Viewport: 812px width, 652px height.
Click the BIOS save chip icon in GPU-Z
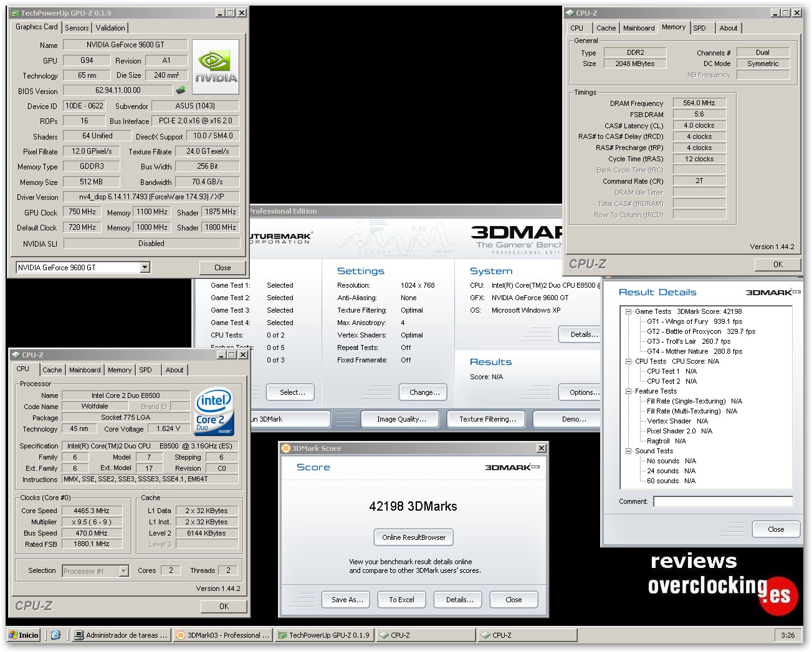(181, 90)
